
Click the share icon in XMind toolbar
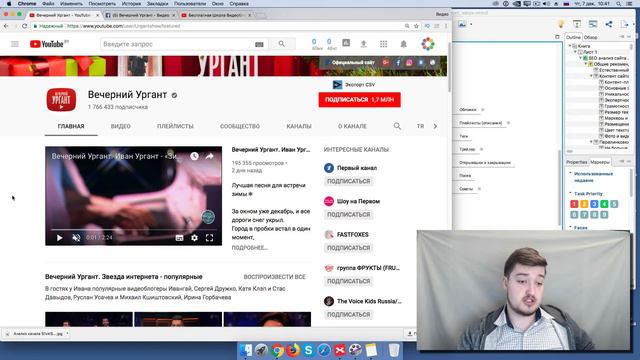point(609,24)
